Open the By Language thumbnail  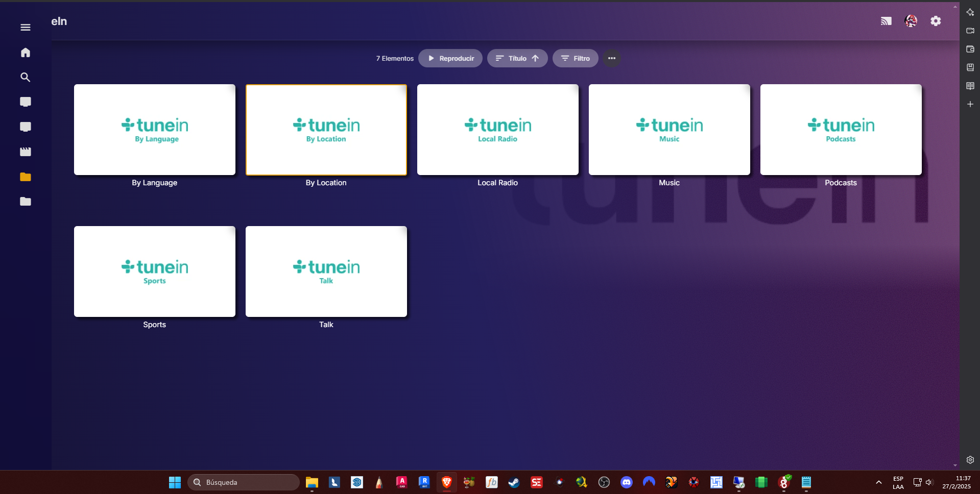pyautogui.click(x=155, y=130)
